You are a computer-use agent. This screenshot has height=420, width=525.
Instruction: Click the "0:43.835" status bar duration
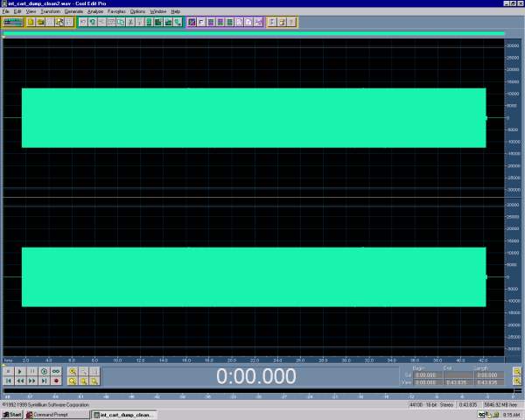468,405
